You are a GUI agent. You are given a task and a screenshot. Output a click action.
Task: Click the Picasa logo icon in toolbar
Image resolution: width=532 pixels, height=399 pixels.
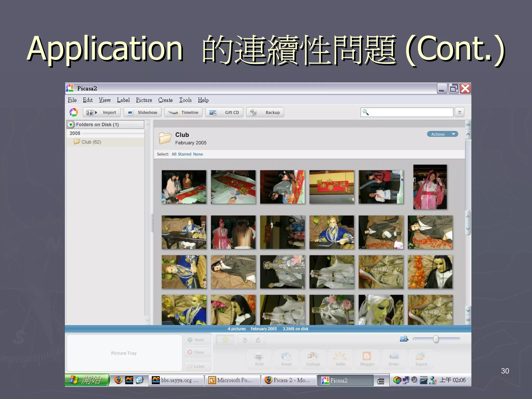coord(74,112)
